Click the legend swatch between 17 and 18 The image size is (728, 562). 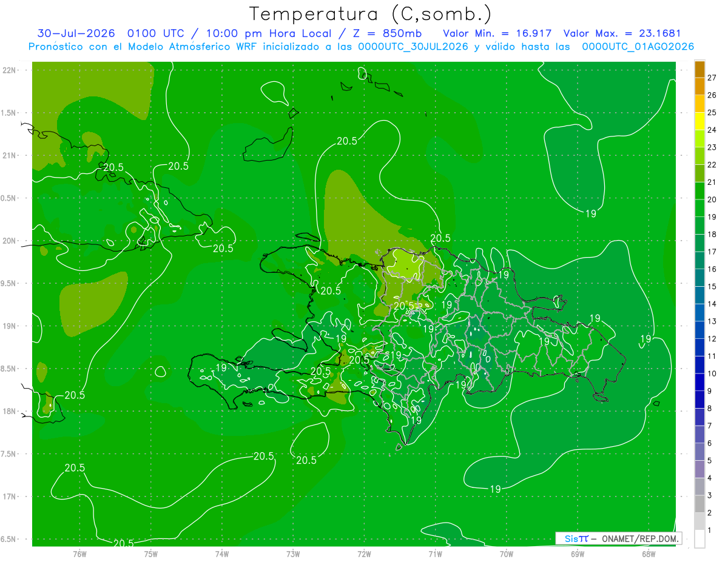tap(699, 243)
